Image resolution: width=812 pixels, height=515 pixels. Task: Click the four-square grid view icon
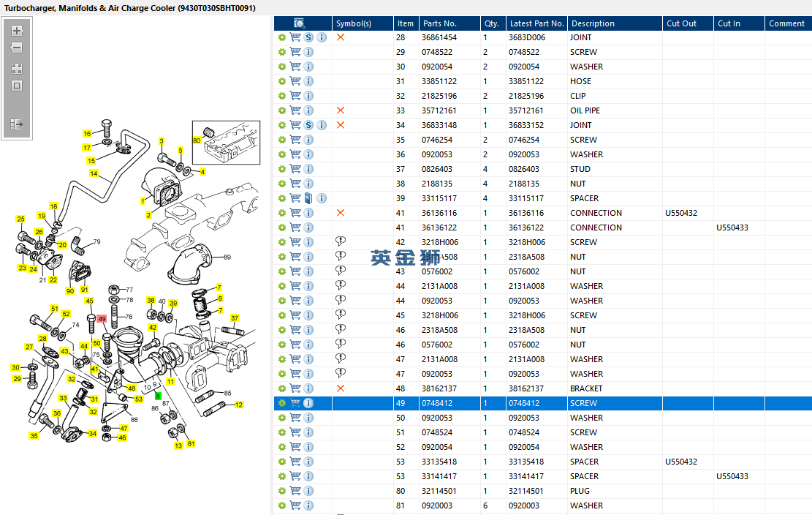[17, 68]
